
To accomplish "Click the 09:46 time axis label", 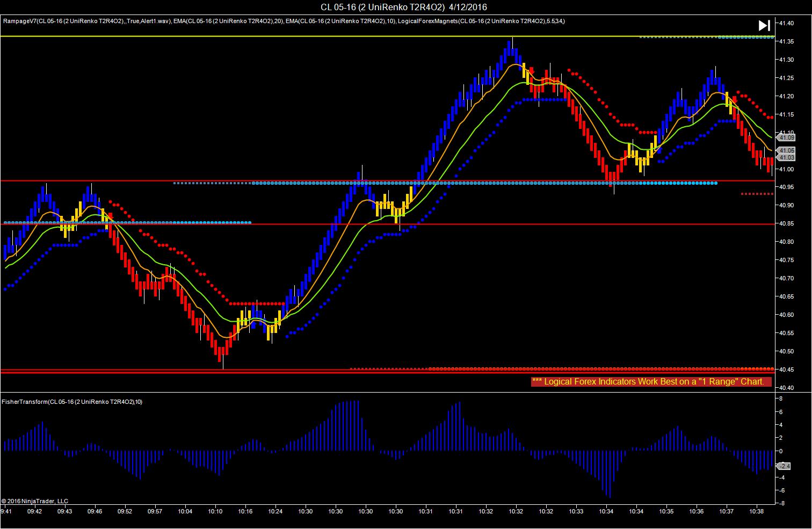I will pyautogui.click(x=95, y=512).
